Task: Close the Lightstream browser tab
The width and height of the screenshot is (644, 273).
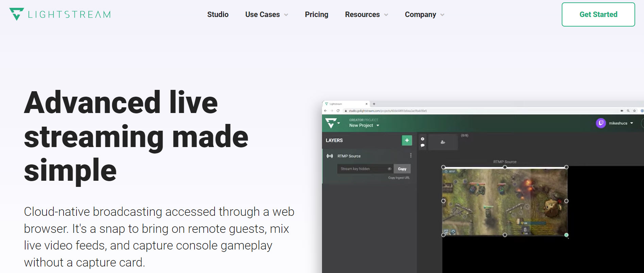Action: pyautogui.click(x=367, y=104)
